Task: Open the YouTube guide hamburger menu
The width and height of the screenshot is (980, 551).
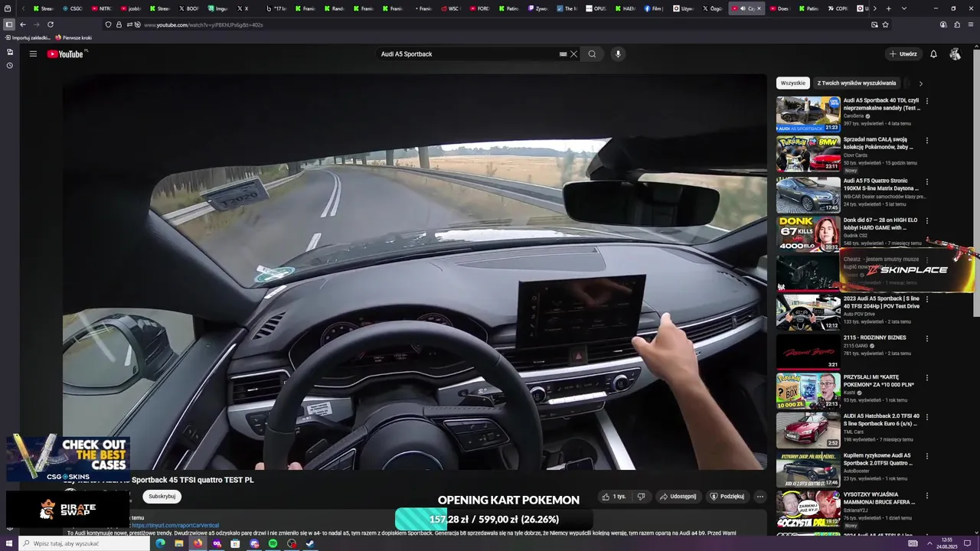Action: pos(33,54)
